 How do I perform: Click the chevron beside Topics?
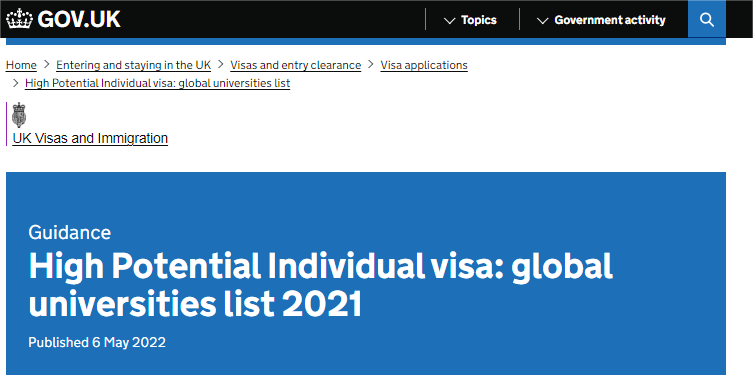(449, 21)
